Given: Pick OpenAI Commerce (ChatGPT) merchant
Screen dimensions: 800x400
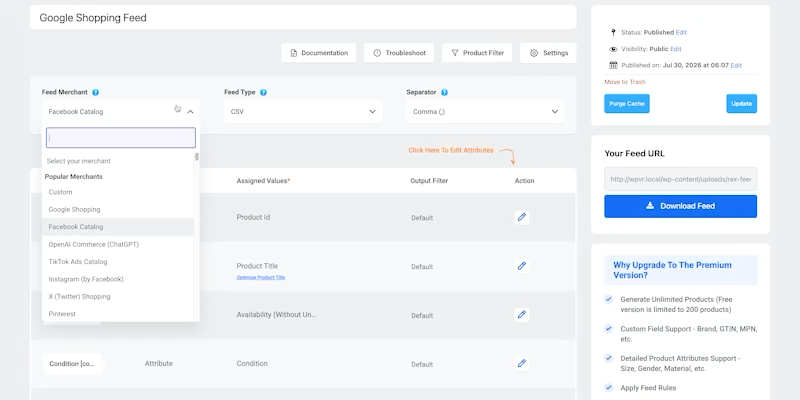Looking at the screenshot, I should pos(118,244).
